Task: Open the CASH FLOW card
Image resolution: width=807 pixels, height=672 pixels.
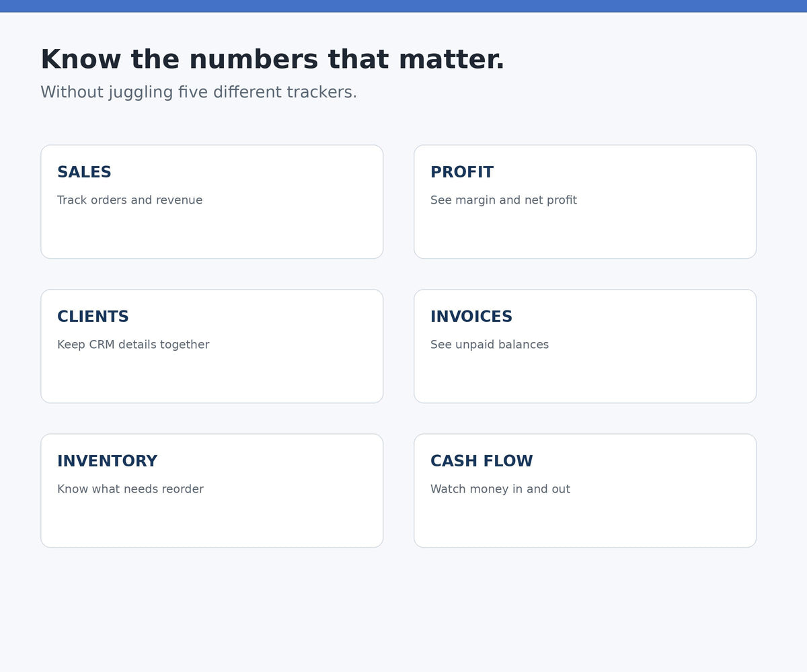Action: click(x=585, y=491)
